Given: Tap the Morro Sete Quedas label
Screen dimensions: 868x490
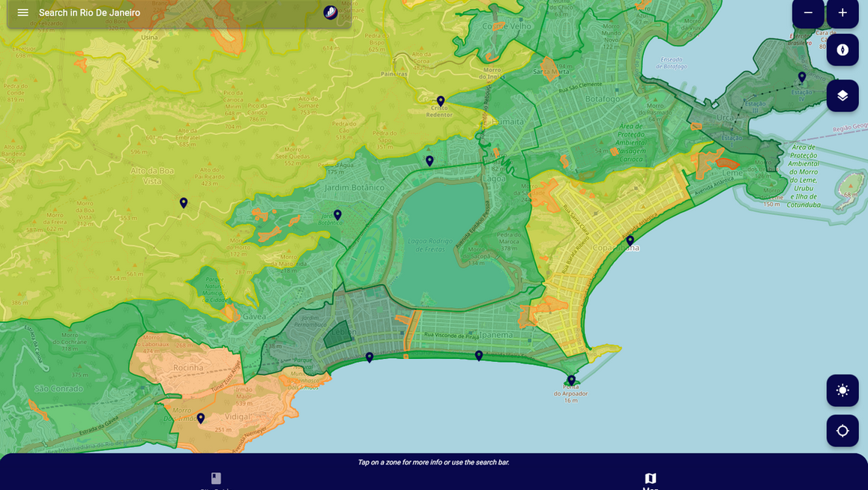Looking at the screenshot, I should [293, 156].
